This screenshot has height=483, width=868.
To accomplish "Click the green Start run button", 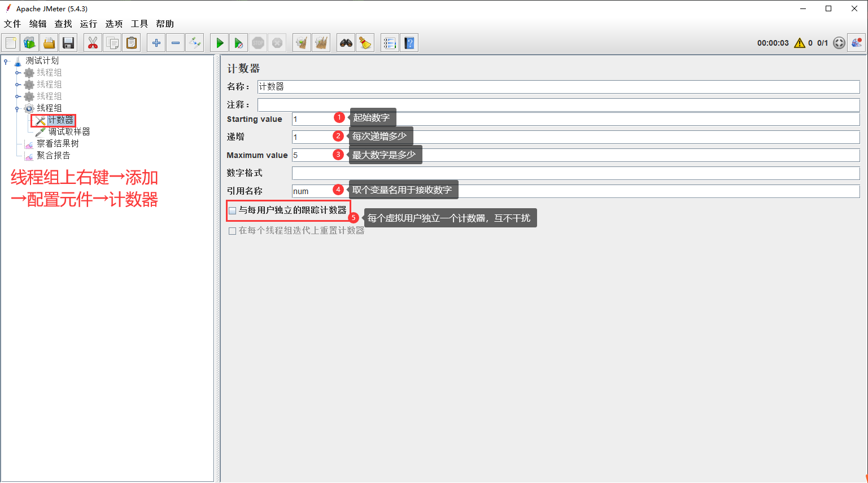I will [220, 43].
